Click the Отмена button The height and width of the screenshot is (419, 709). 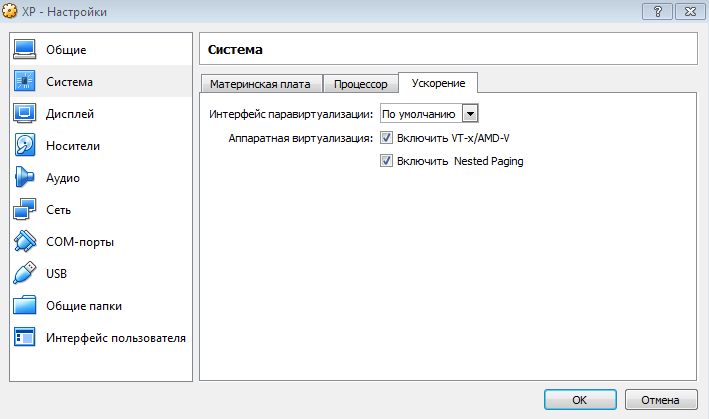(660, 399)
